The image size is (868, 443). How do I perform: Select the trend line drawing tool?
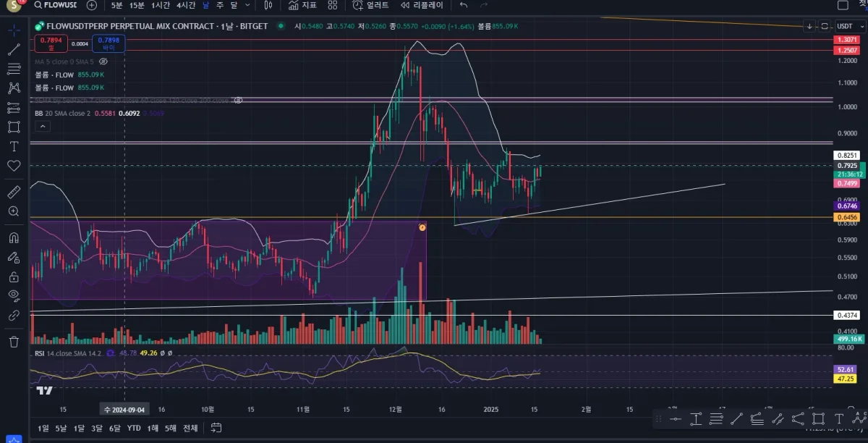pos(14,50)
